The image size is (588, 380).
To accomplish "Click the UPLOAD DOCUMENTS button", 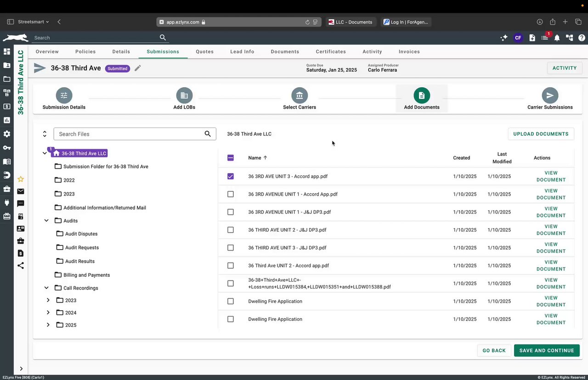I will (541, 134).
